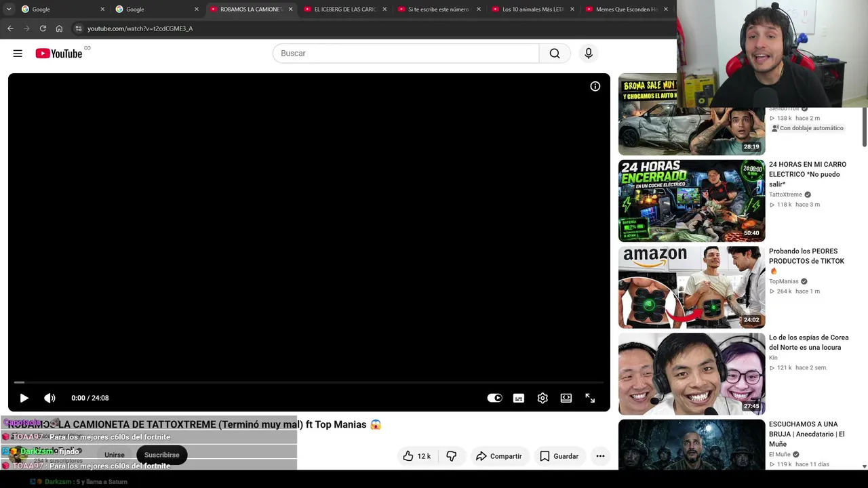Open the browser home page
This screenshot has width=868, height=488.
click(59, 28)
